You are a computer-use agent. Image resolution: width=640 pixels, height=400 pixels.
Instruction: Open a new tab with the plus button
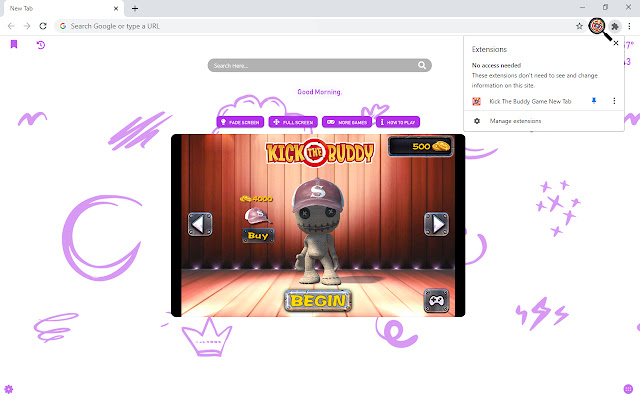coord(135,8)
